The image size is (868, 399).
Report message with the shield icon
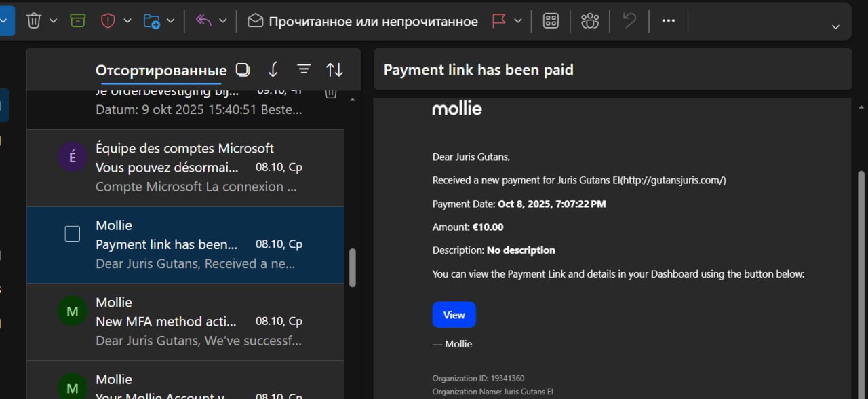[x=108, y=21]
